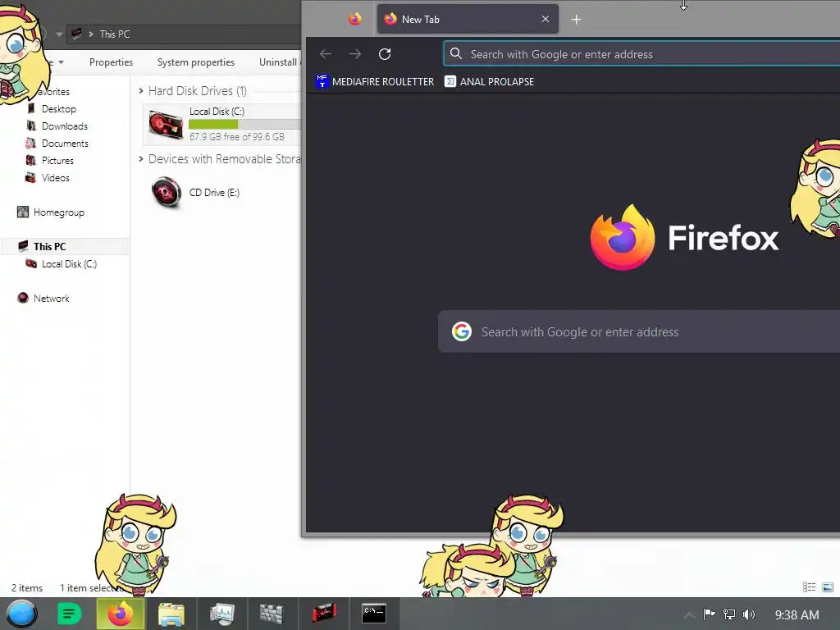Show hidden tray icons arrow
The height and width of the screenshot is (630, 840).
coord(689,615)
